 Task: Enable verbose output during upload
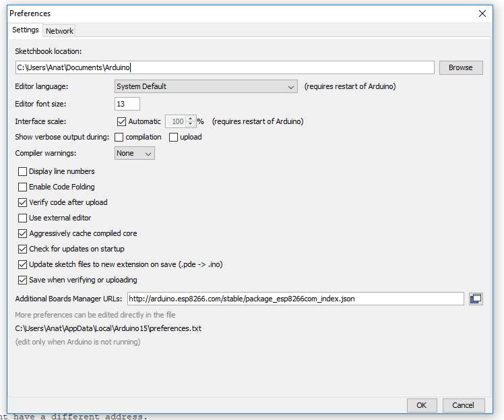174,138
